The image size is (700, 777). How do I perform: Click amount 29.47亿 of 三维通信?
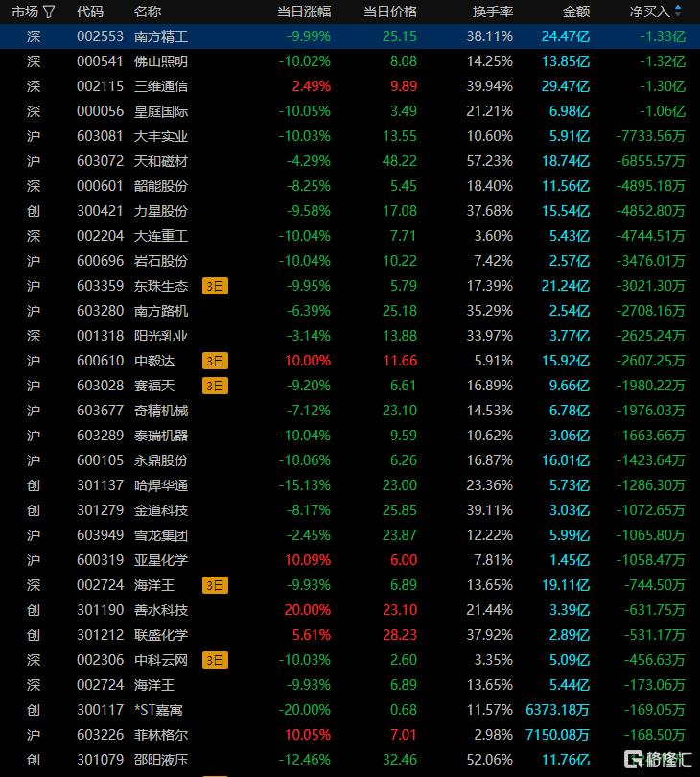pyautogui.click(x=566, y=86)
